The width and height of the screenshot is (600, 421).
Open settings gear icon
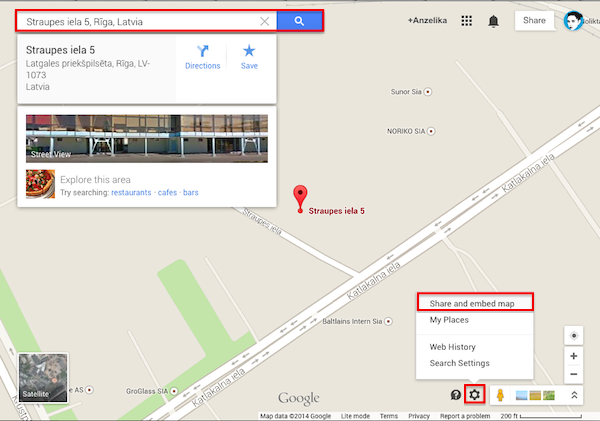tap(474, 394)
